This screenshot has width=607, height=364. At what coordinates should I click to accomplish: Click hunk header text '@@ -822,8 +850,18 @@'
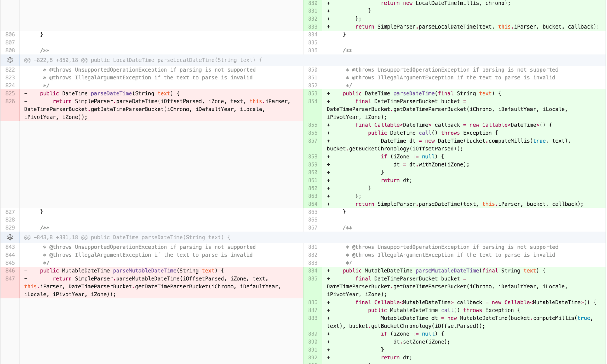click(56, 60)
